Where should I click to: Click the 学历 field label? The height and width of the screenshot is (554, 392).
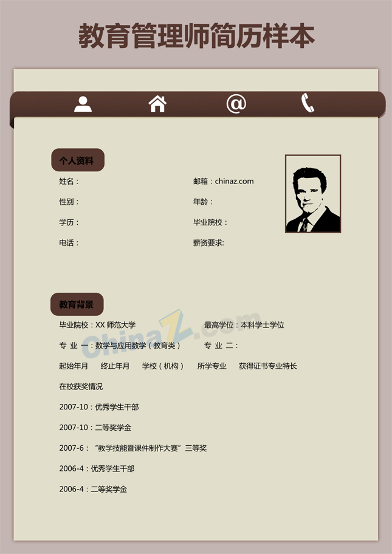(x=69, y=222)
